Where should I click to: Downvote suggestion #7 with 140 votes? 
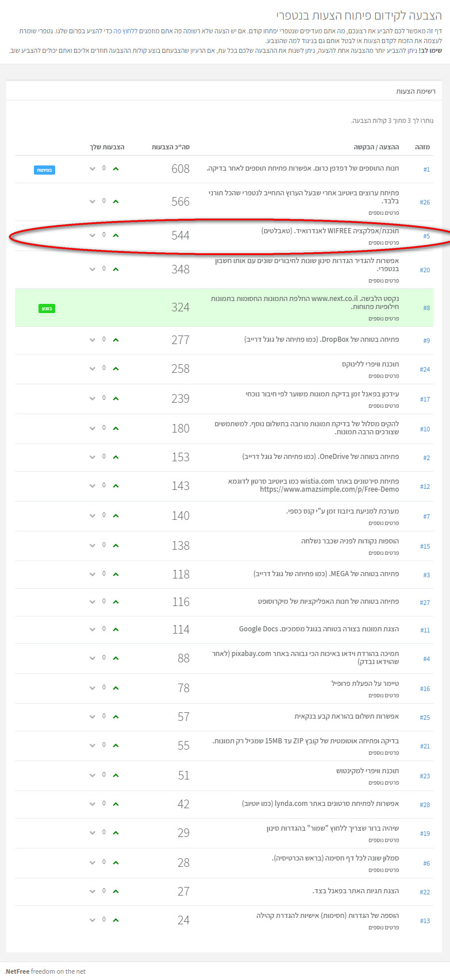click(x=92, y=516)
